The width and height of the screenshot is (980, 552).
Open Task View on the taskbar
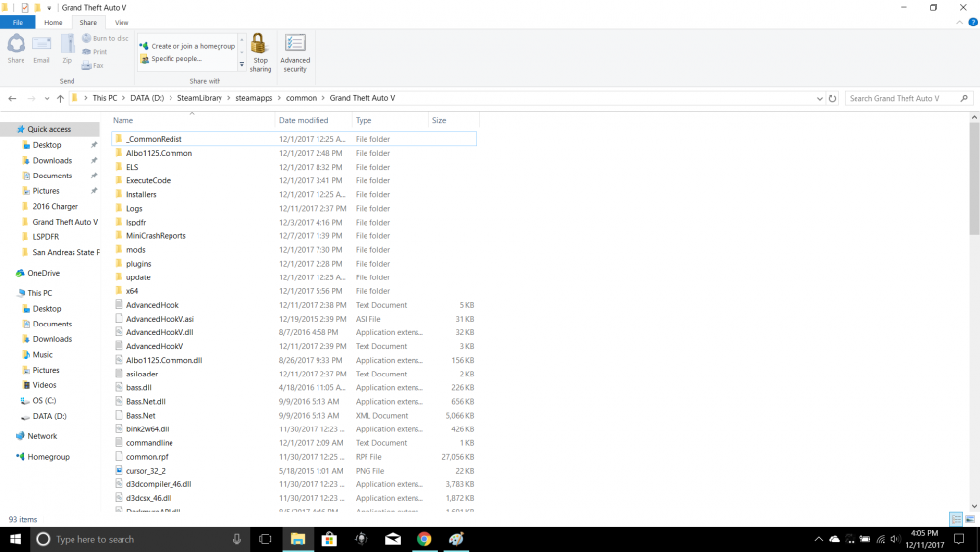pyautogui.click(x=265, y=539)
